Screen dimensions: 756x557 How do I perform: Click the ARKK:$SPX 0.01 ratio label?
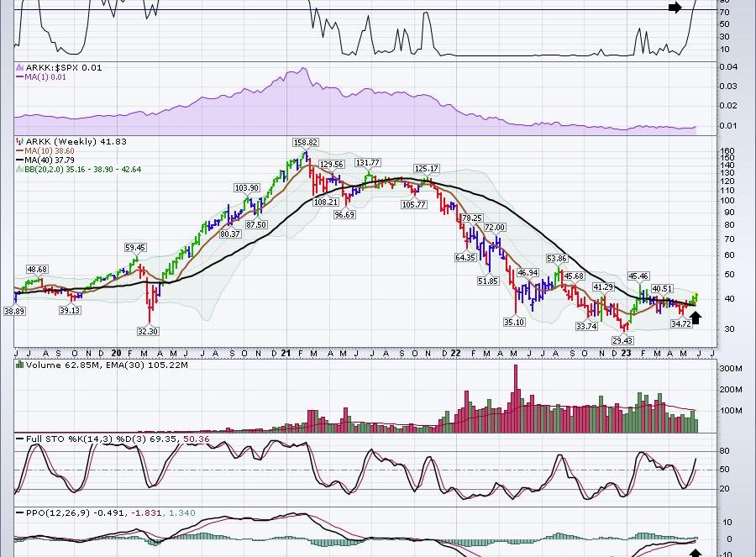pyautogui.click(x=64, y=67)
